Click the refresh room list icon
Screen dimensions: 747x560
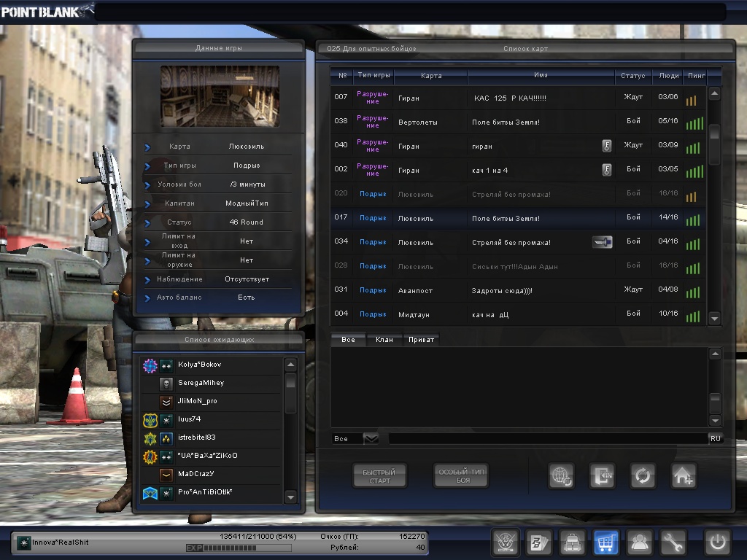point(643,476)
